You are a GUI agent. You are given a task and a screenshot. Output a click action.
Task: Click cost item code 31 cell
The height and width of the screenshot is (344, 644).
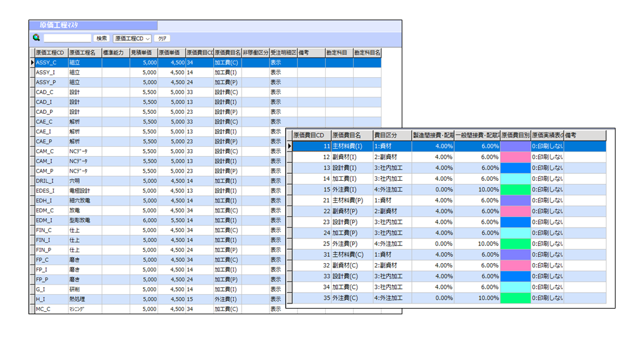click(x=312, y=254)
